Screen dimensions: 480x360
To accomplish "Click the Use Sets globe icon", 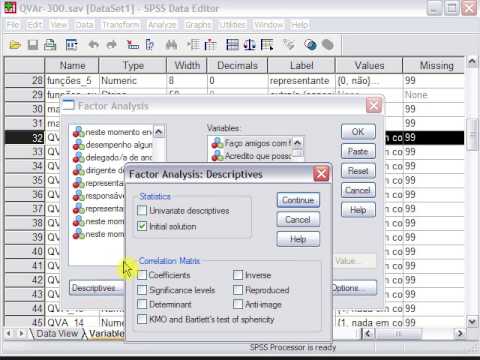I will [x=310, y=45].
